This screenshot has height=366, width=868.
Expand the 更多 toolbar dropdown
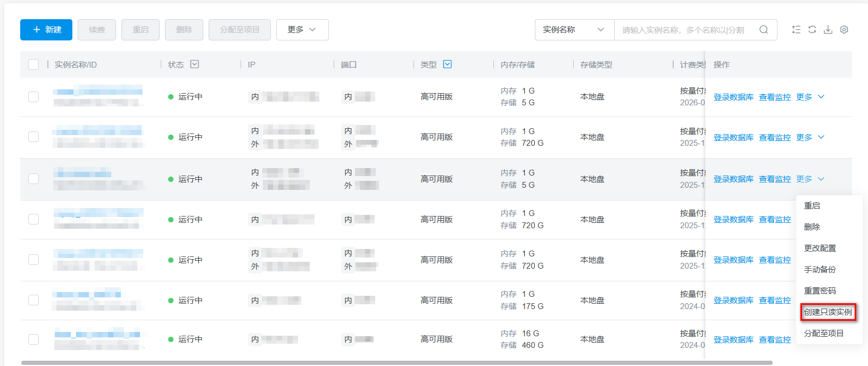pos(302,30)
